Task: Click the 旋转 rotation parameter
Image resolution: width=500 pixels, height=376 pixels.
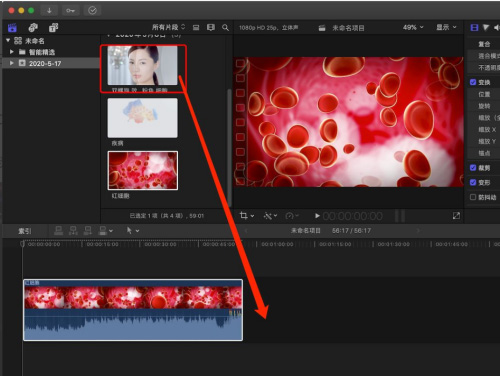Action: [x=484, y=106]
